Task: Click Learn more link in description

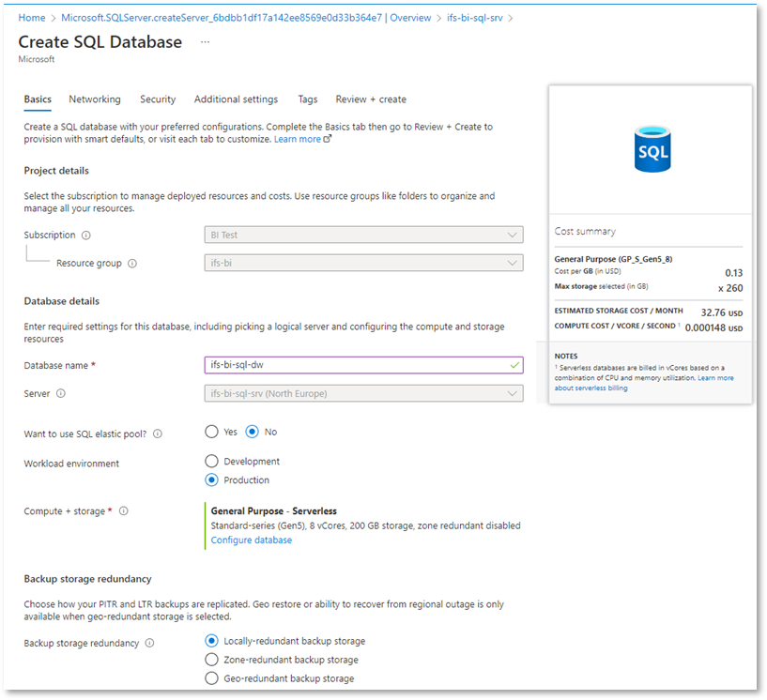Action: (x=297, y=139)
